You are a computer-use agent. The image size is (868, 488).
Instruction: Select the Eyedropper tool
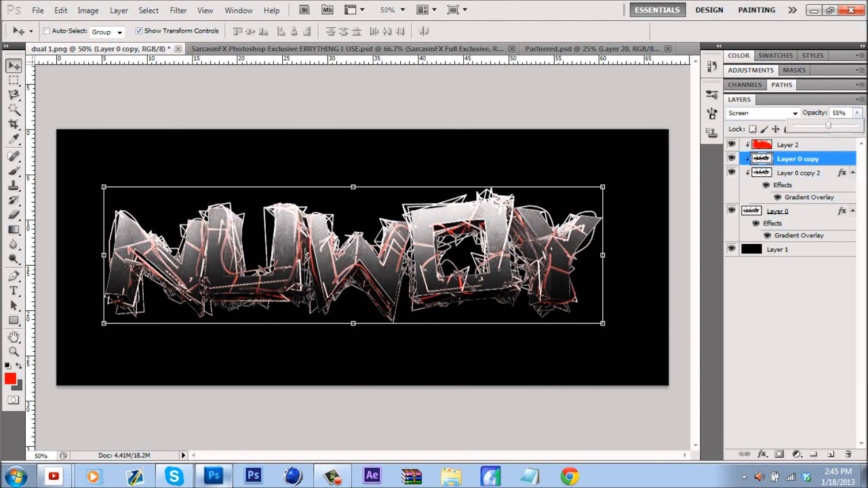click(x=14, y=139)
